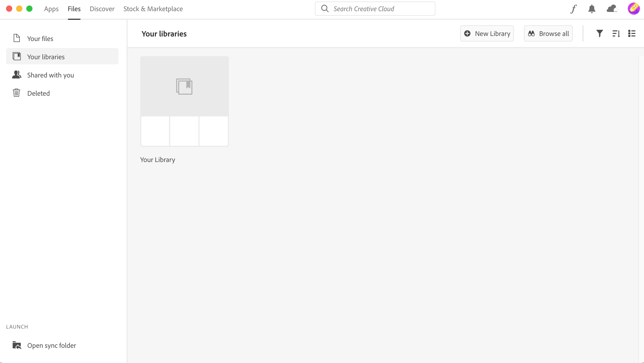The image size is (644, 363).
Task: Open the sort order options
Action: click(x=616, y=33)
